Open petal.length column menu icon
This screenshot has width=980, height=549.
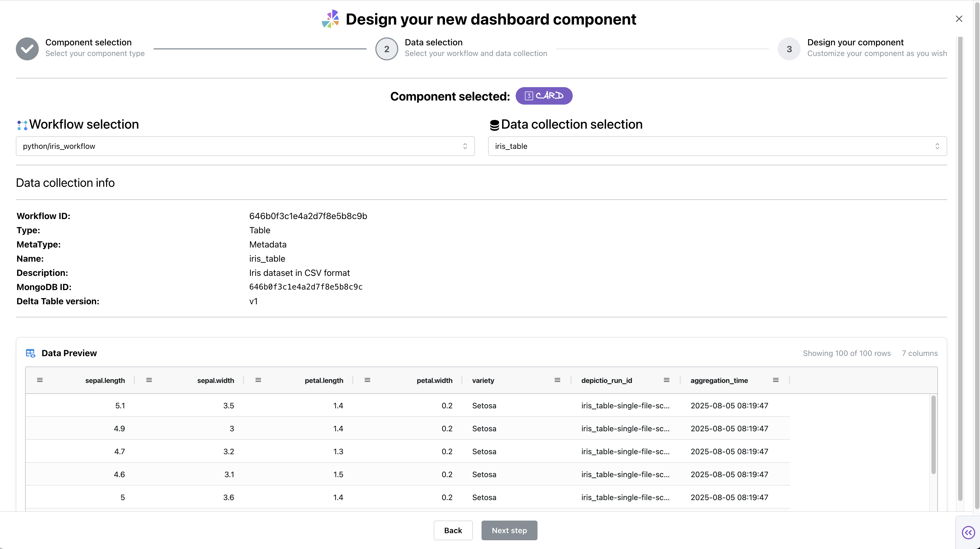[x=258, y=380]
